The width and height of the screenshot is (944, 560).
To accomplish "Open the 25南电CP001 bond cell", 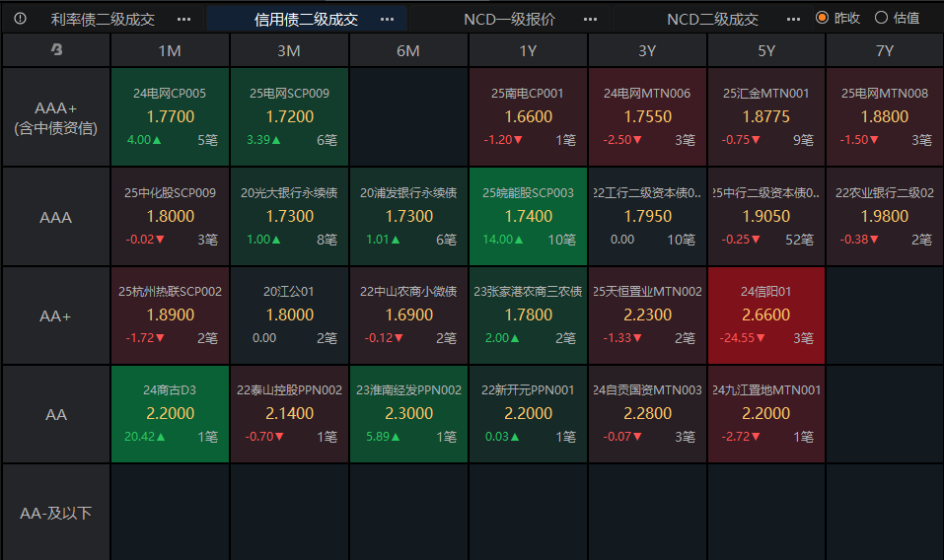I will [x=528, y=116].
